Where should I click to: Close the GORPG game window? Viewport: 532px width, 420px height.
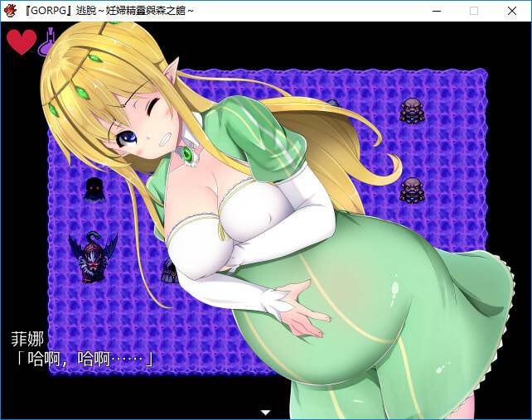[512, 10]
